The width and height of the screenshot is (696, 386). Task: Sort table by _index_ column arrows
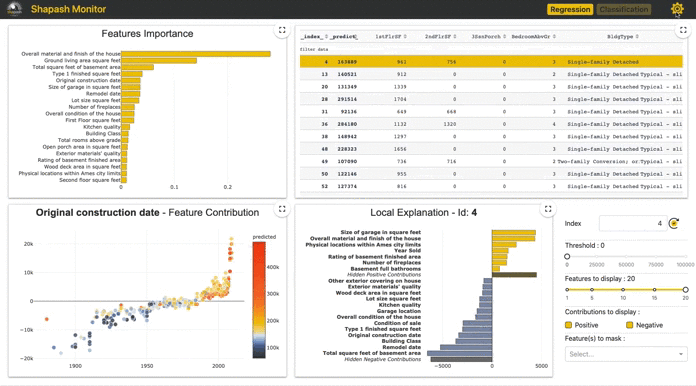(327, 36)
